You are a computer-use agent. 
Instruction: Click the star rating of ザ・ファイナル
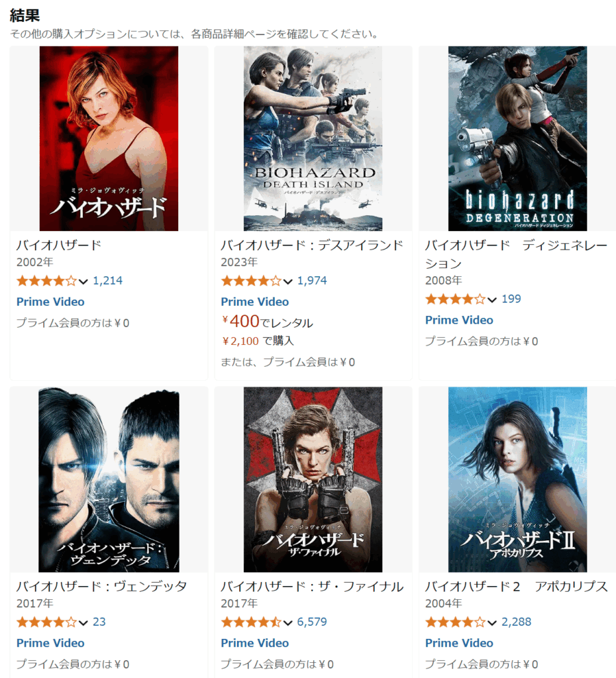point(251,622)
